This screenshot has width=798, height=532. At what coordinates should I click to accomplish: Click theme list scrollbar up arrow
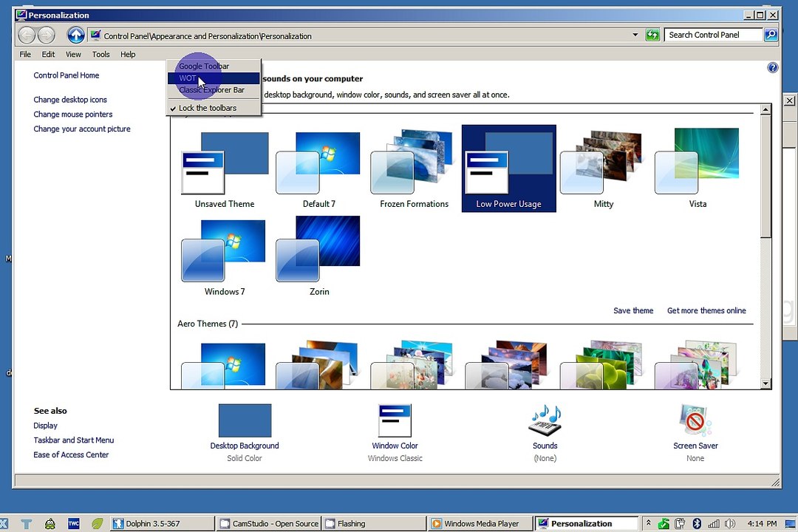point(765,109)
